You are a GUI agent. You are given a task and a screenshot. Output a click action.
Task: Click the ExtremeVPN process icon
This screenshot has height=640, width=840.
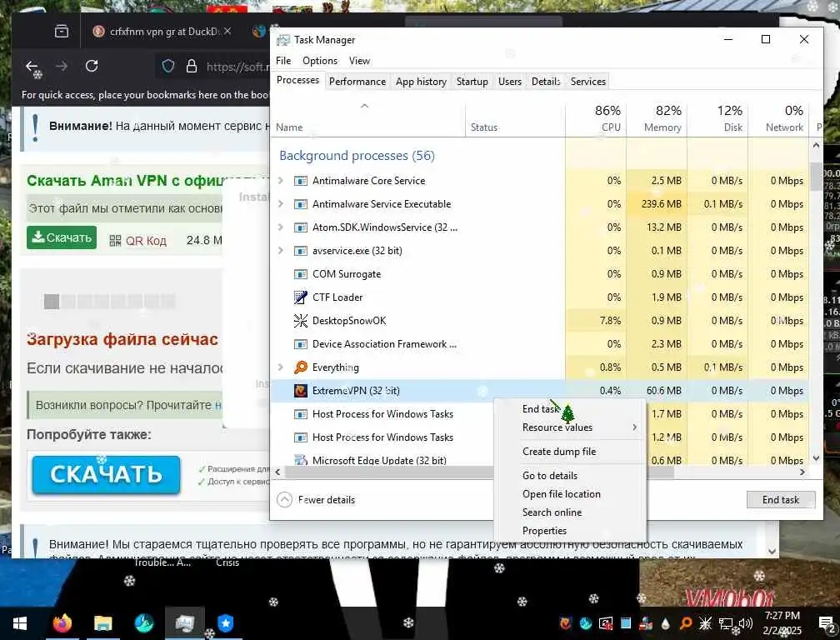(x=301, y=391)
